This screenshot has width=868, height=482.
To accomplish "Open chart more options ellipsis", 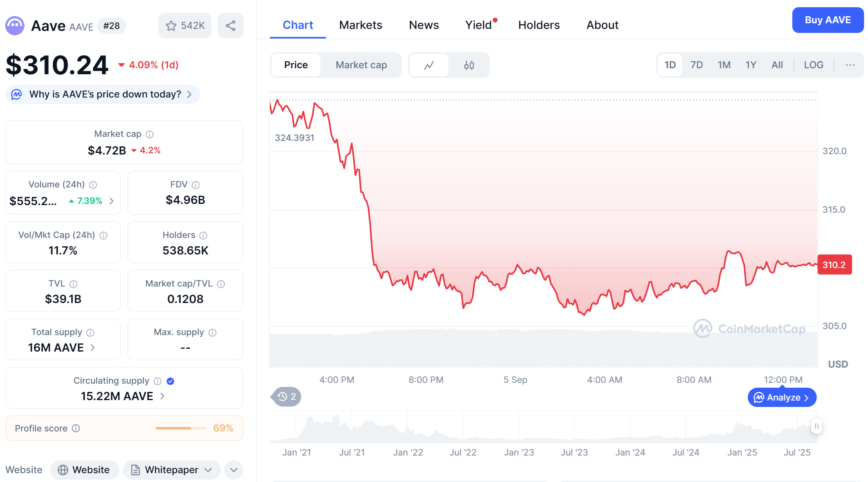I will (850, 65).
